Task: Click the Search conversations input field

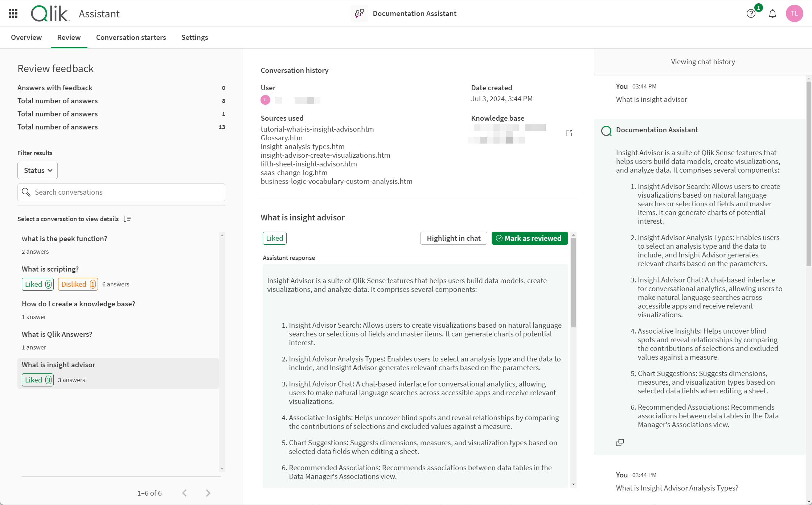Action: pyautogui.click(x=121, y=192)
